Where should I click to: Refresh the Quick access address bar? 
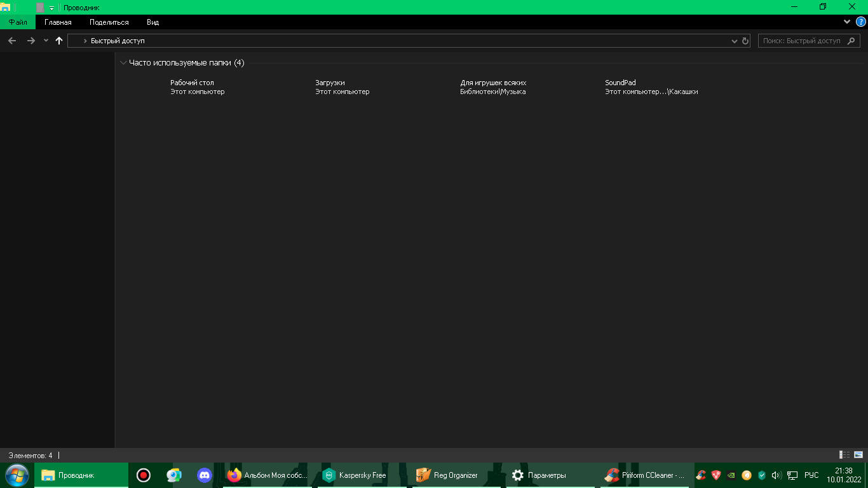point(745,41)
